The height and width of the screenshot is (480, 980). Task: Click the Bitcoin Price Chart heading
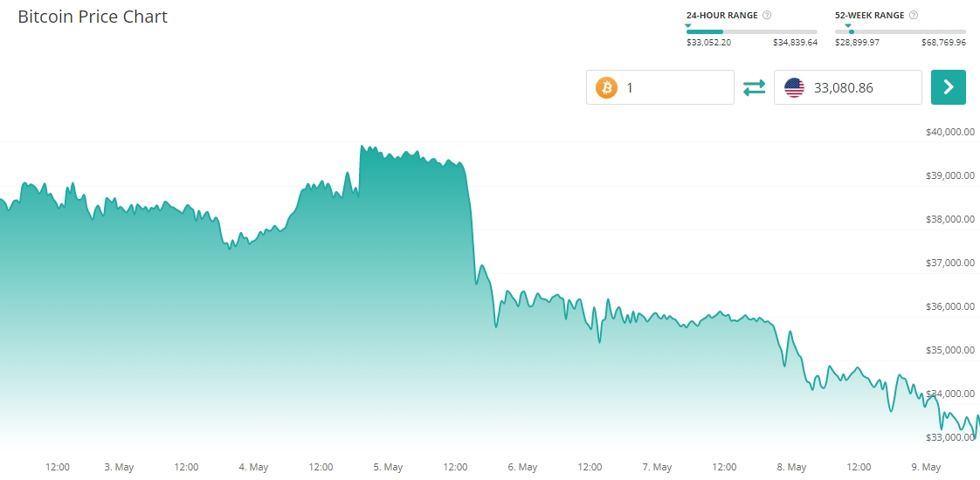point(93,17)
